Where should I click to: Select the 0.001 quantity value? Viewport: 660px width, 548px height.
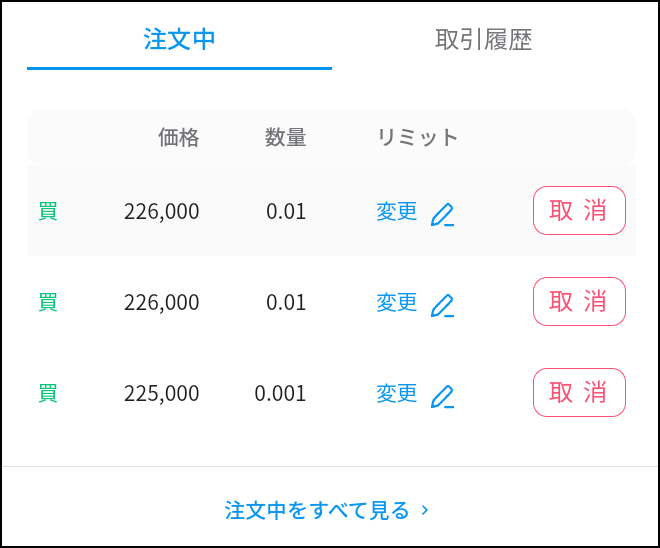pyautogui.click(x=280, y=394)
